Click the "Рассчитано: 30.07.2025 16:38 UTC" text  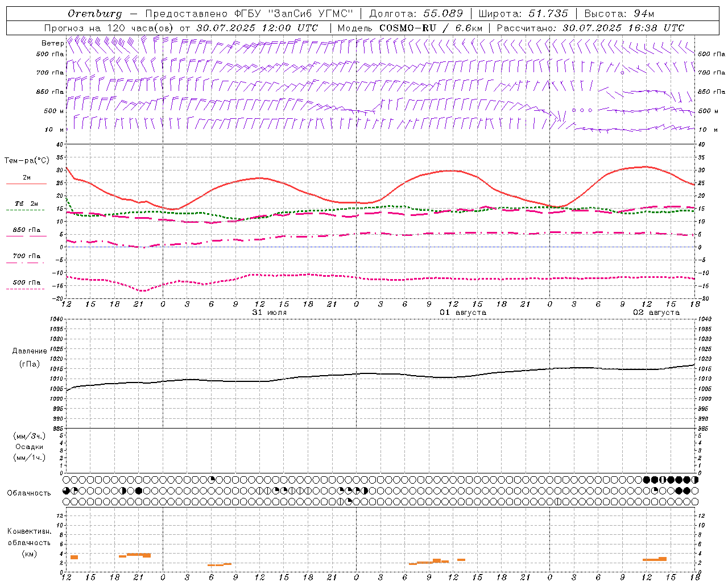coord(590,28)
